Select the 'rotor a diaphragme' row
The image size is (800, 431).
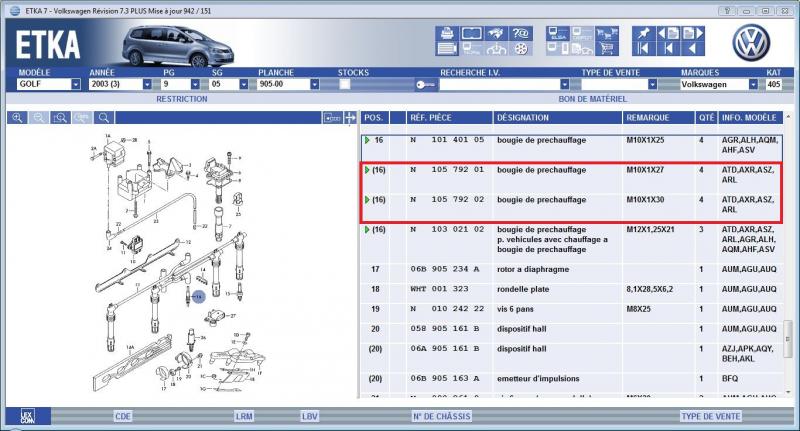(x=571, y=269)
